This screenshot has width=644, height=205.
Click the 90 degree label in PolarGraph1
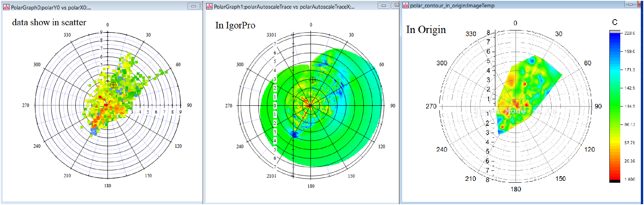tap(393, 106)
